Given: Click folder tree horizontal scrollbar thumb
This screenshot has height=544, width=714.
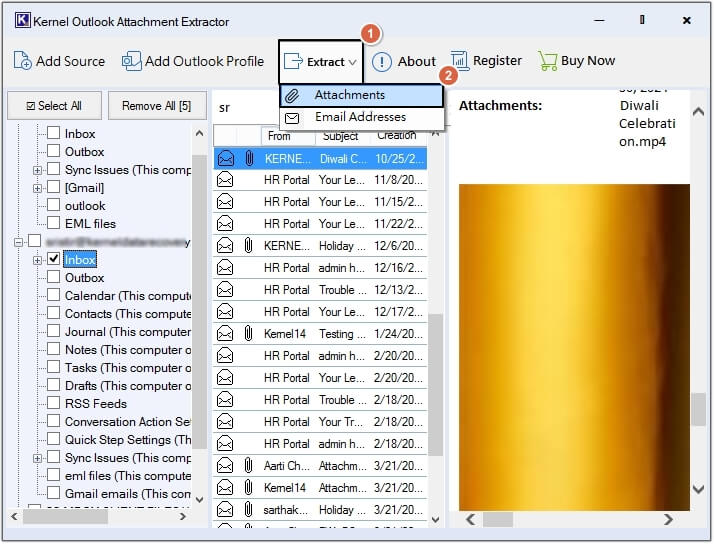Looking at the screenshot, I should point(66,516).
